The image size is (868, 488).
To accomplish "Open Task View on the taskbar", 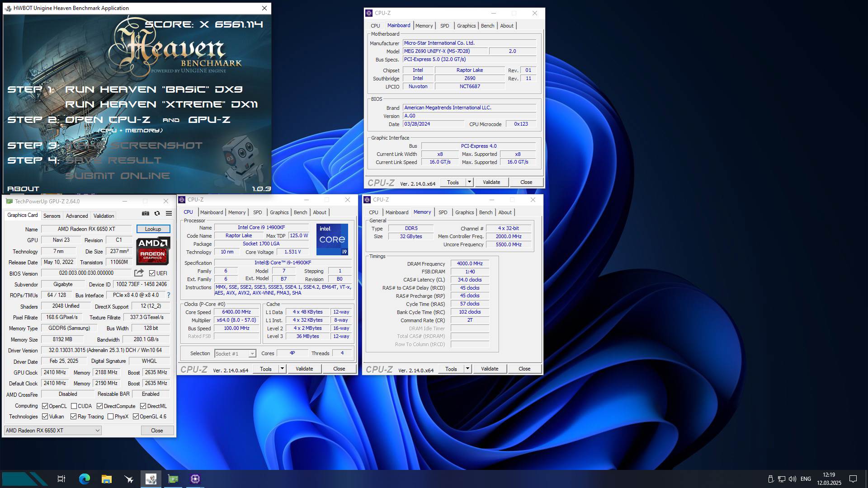I will tap(61, 479).
